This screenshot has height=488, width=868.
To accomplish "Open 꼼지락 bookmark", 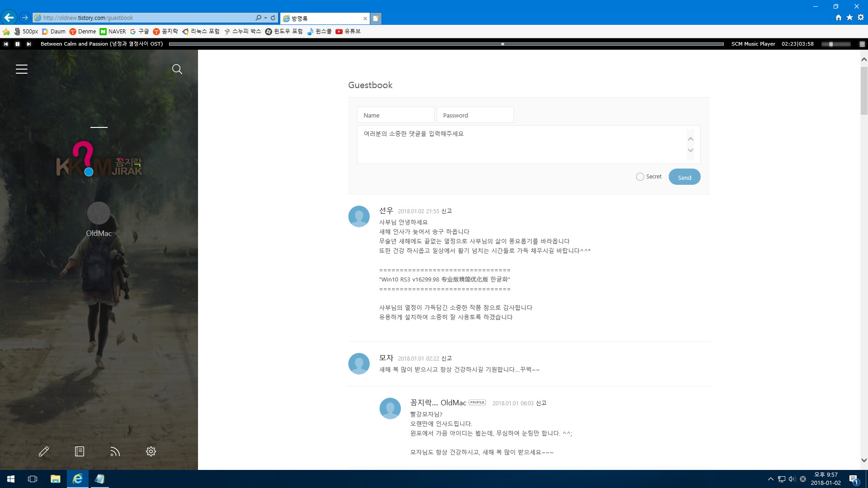I will click(165, 32).
